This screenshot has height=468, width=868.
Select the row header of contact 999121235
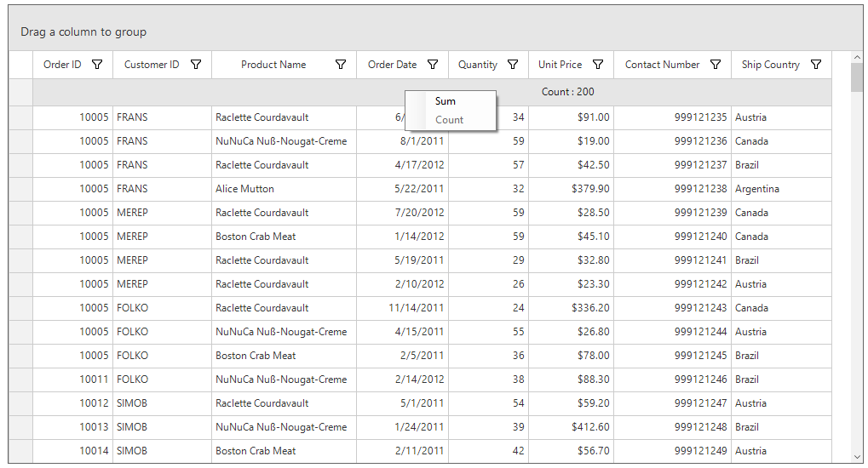click(x=20, y=117)
